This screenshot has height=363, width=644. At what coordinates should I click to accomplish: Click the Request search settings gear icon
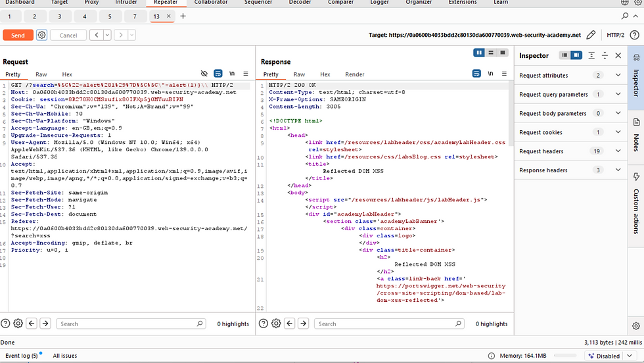pos(18,324)
